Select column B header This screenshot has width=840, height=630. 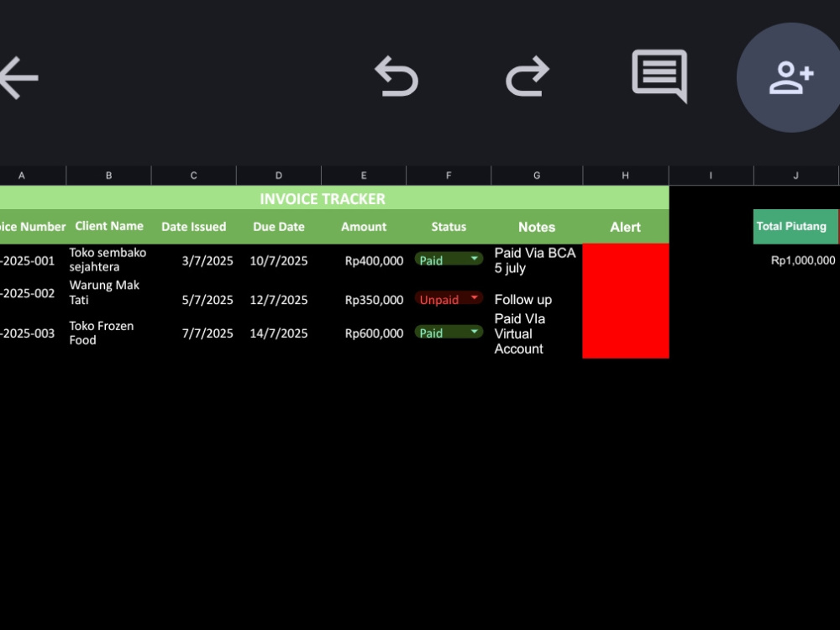108,176
